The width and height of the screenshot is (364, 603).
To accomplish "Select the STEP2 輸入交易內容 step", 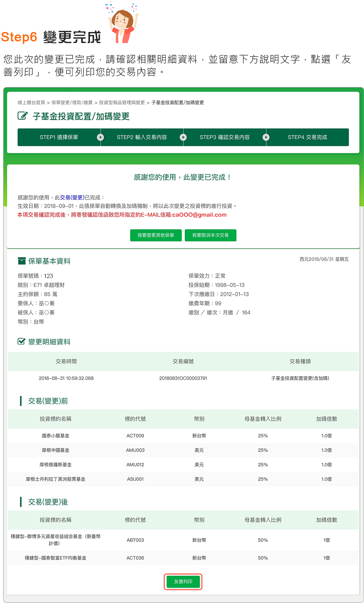I will (142, 137).
